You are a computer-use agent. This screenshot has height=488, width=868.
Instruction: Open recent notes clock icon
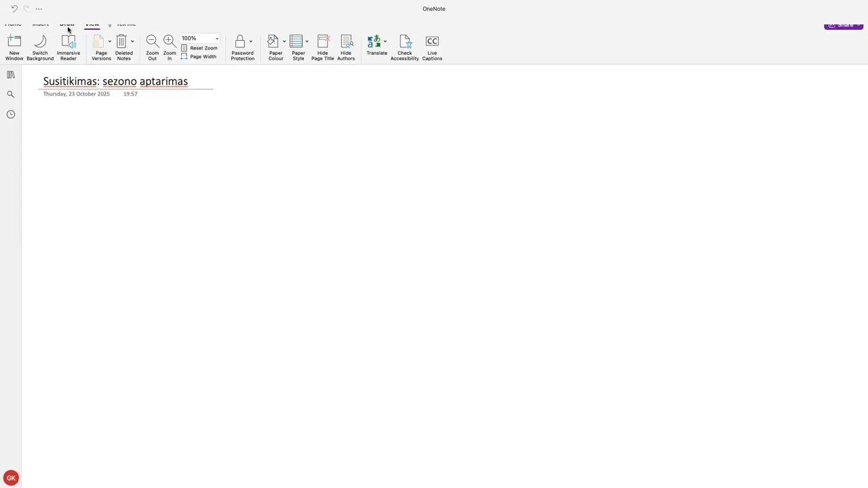tap(11, 114)
